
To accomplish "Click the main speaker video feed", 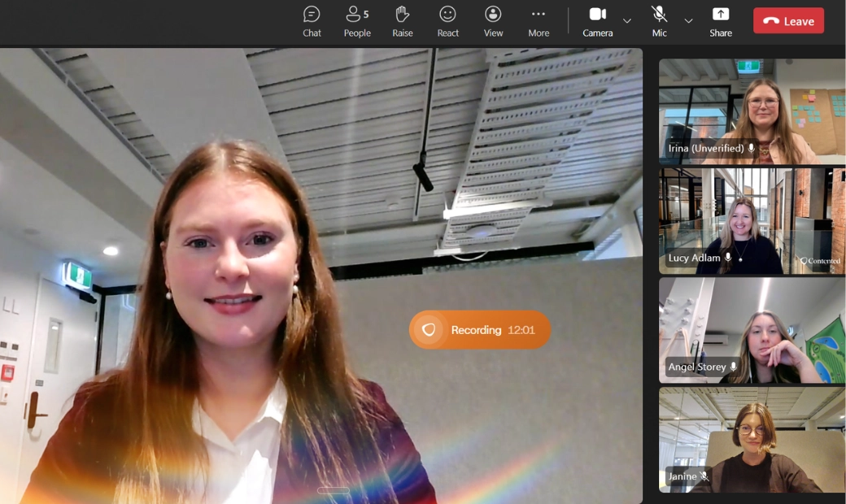I will 321,276.
